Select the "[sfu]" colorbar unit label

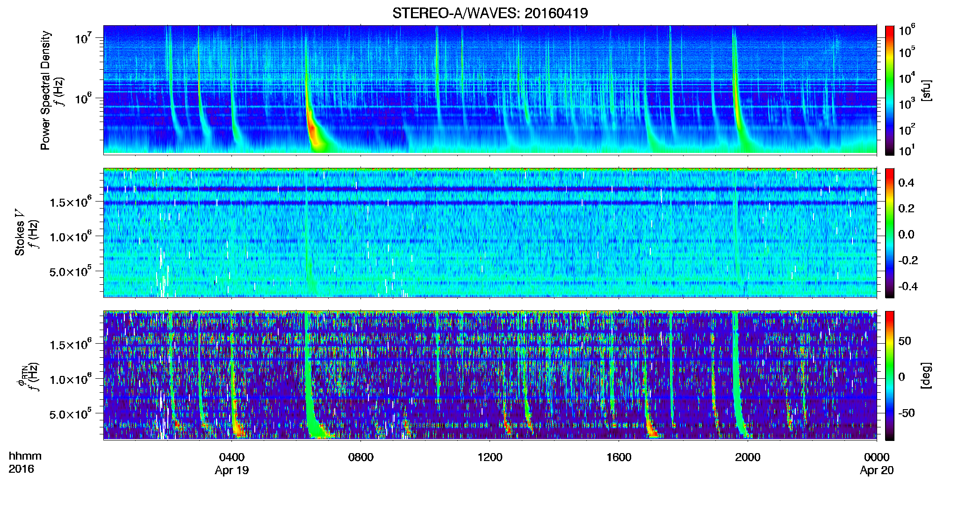pyautogui.click(x=927, y=90)
